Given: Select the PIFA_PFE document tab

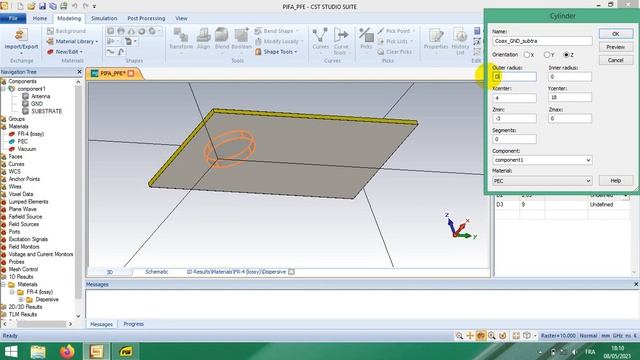Looking at the screenshot, I should (113, 73).
